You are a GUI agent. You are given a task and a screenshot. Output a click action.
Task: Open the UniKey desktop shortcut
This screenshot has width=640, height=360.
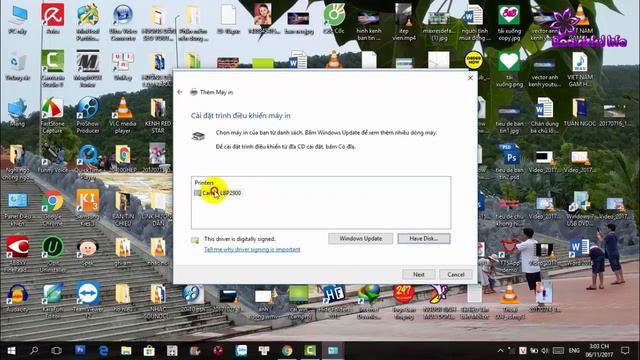click(x=123, y=66)
